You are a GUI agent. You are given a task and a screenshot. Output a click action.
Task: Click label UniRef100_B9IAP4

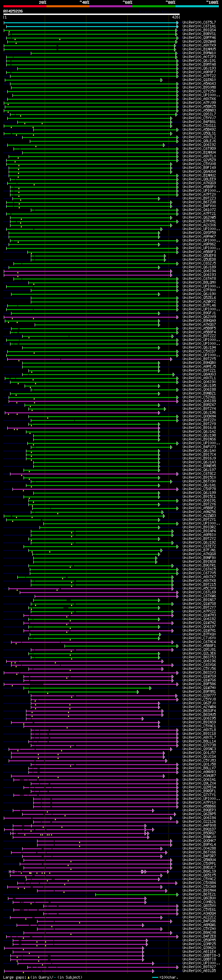pos(199,531)
